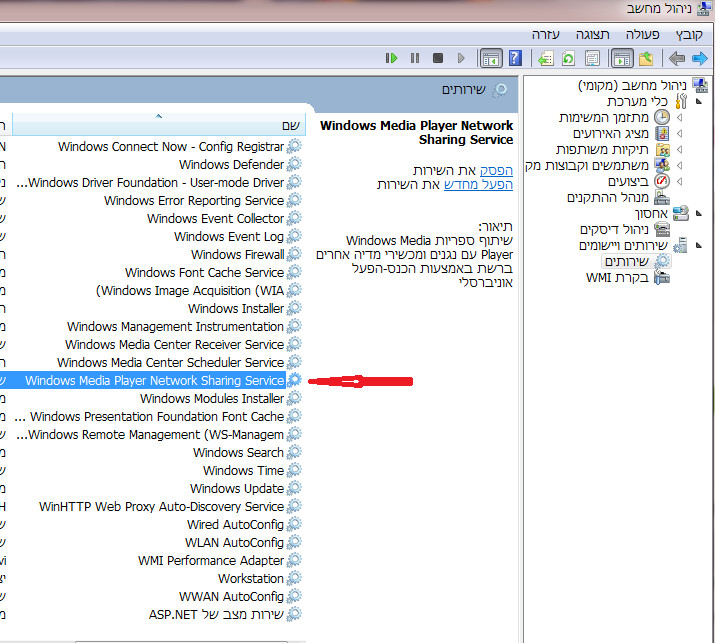715x643 pixels.
Task: Click the folder Up One Level icon
Action: [646, 59]
